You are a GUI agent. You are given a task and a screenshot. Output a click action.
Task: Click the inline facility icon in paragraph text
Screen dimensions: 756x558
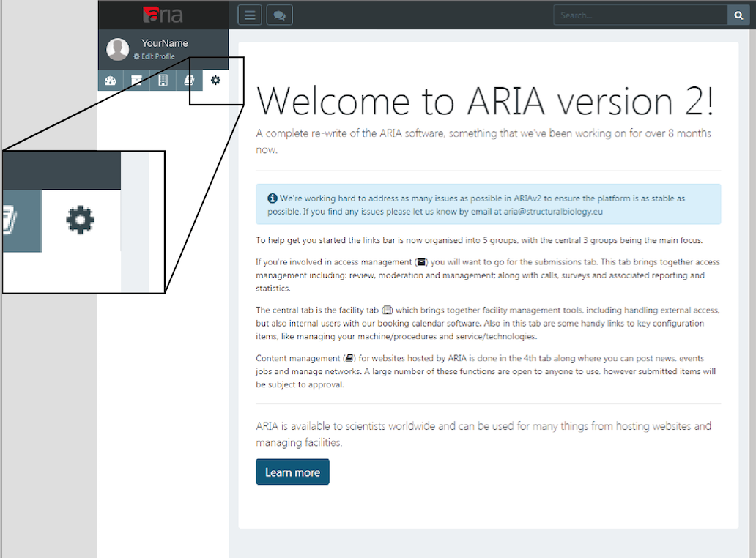(x=388, y=310)
